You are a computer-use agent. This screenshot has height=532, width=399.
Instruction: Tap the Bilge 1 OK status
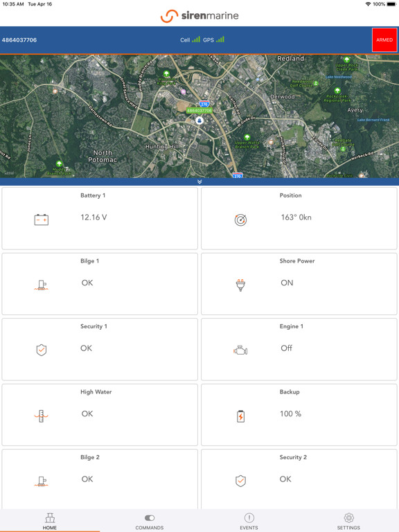(87, 283)
